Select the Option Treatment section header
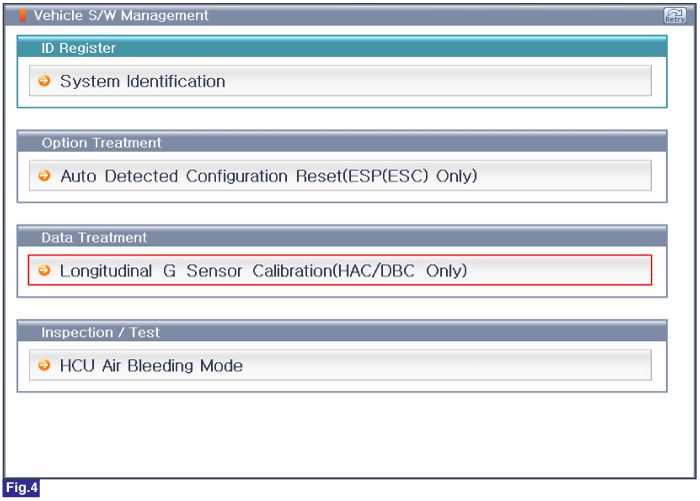The image size is (700, 501). tap(342, 142)
